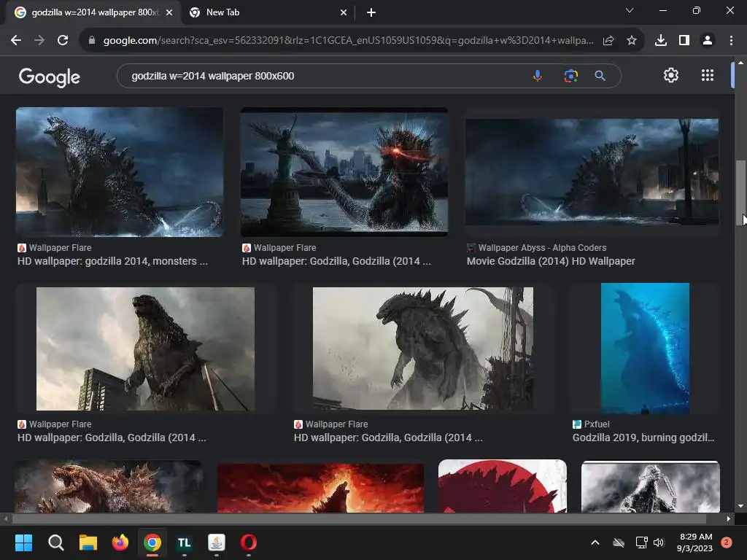Launch Firefox from the taskbar
Image resolution: width=747 pixels, height=560 pixels.
[120, 542]
